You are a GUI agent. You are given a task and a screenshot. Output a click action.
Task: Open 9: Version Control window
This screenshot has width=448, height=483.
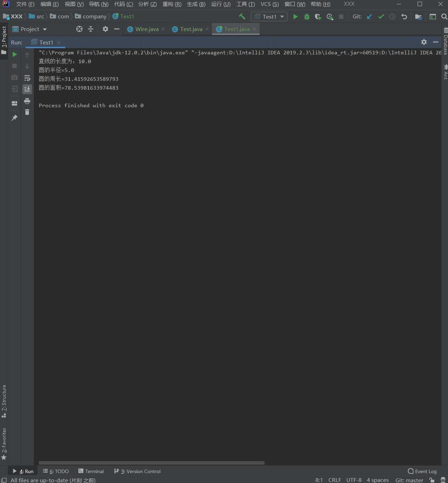[137, 471]
